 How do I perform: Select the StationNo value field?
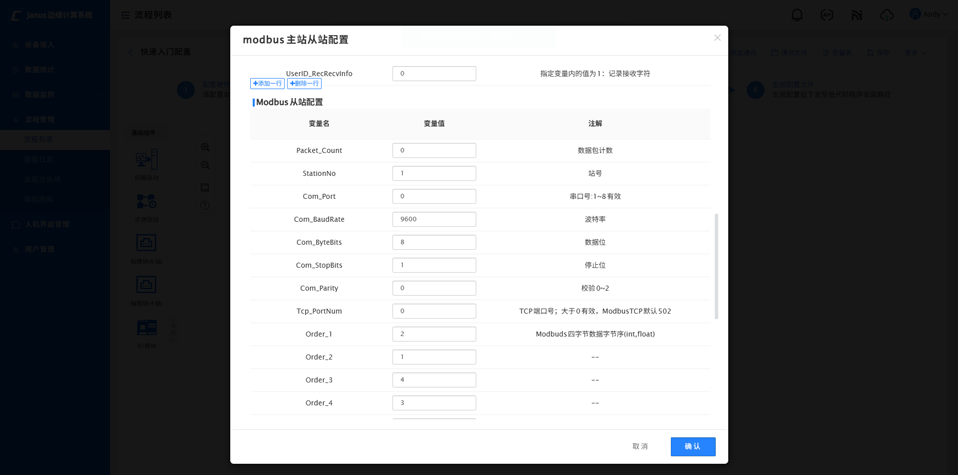(x=434, y=173)
